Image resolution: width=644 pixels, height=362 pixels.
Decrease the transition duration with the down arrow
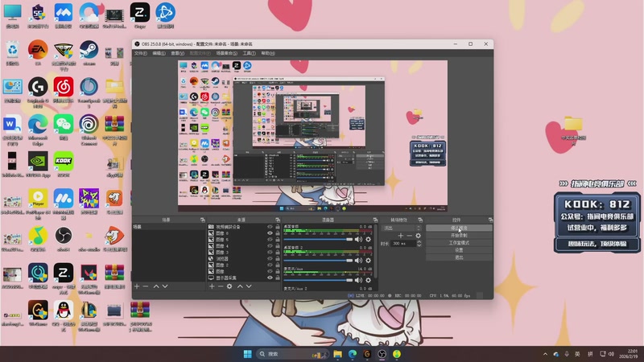pos(419,245)
